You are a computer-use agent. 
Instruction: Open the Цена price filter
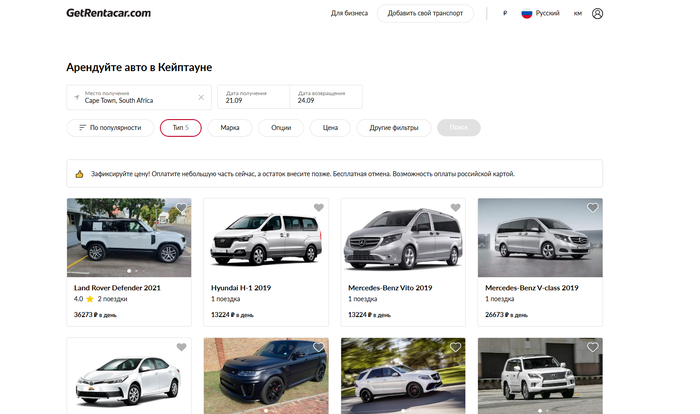point(330,128)
